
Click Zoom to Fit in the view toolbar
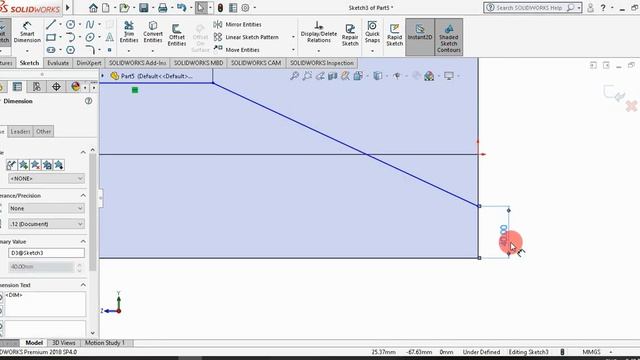[x=294, y=76]
